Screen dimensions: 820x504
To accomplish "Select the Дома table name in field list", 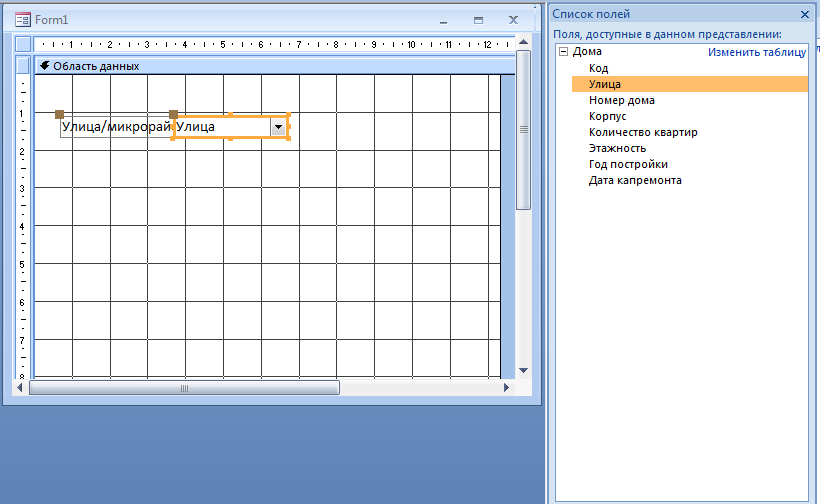I will (x=587, y=51).
